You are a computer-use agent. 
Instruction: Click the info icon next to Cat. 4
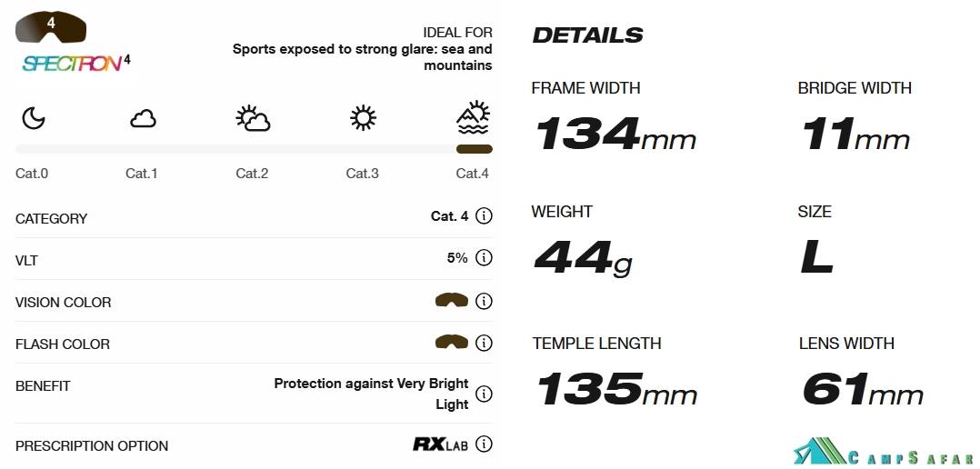[484, 216]
